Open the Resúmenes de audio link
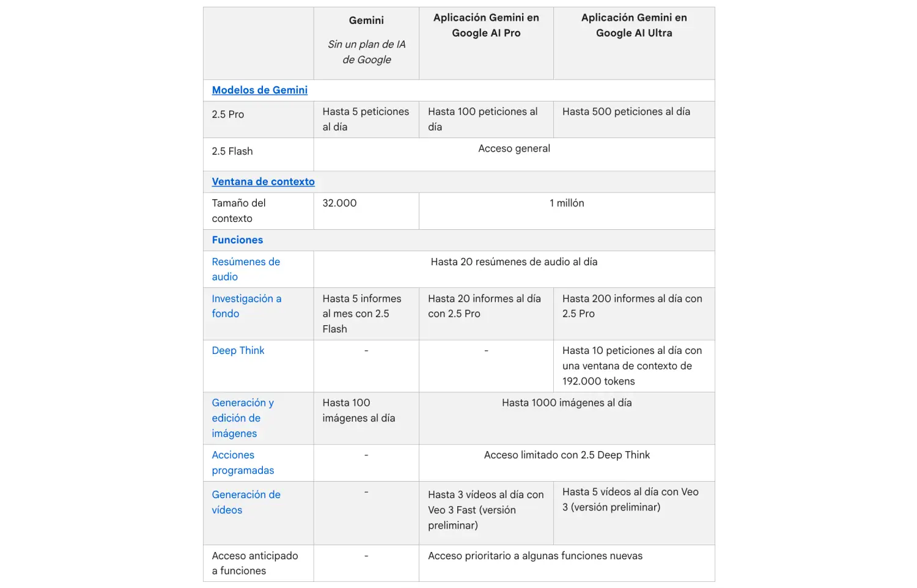Viewport: 917px width, 588px height. coord(246,269)
